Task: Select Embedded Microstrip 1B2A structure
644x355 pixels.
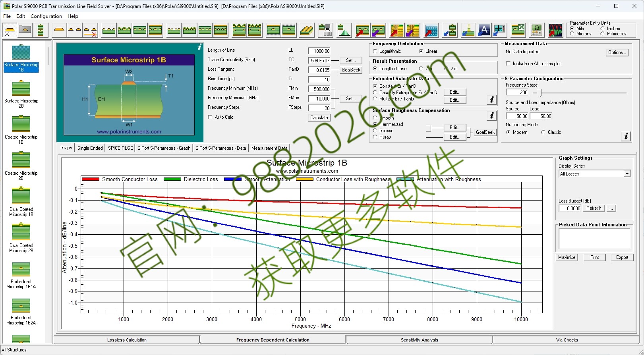Action: click(x=21, y=311)
